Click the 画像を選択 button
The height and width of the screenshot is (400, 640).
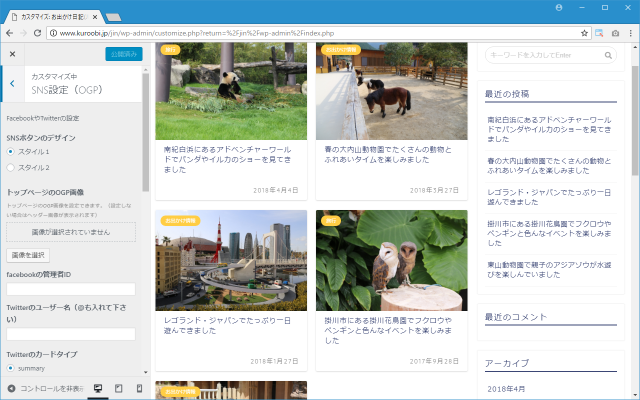pyautogui.click(x=28, y=255)
